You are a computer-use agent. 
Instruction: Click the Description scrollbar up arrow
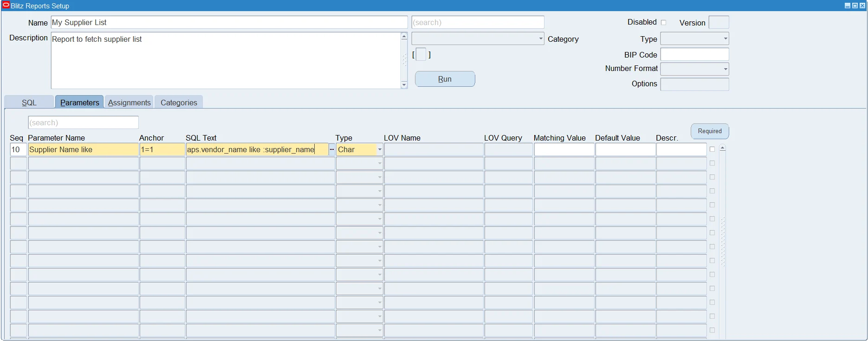[x=404, y=36]
